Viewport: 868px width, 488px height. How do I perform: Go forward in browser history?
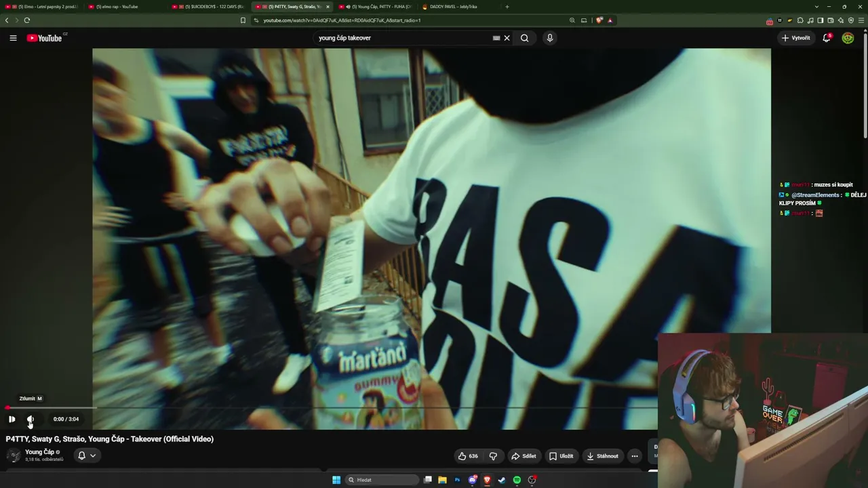click(x=17, y=20)
